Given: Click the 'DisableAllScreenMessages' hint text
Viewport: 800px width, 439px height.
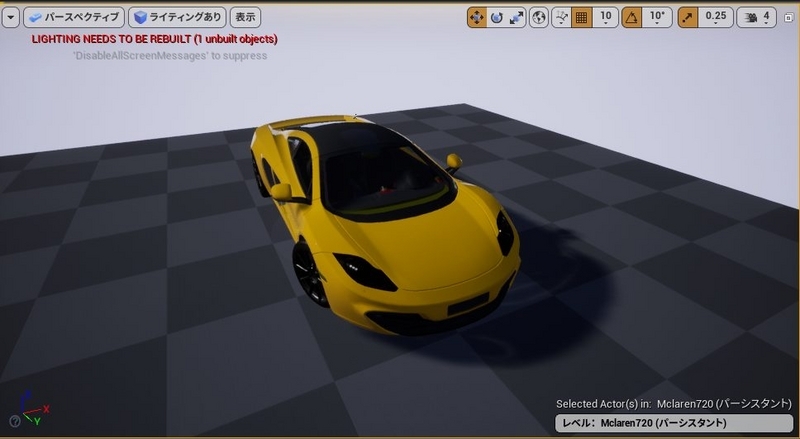Looking at the screenshot, I should coord(170,56).
